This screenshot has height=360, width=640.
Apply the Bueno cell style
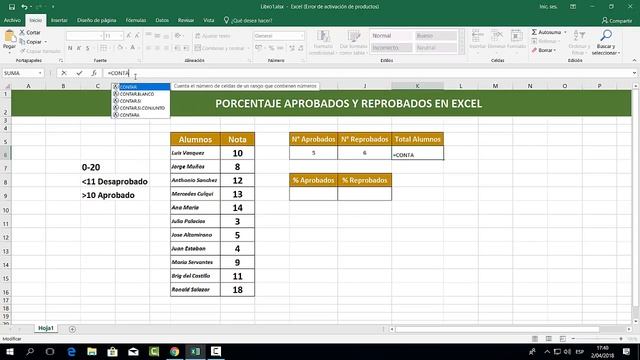pos(435,36)
